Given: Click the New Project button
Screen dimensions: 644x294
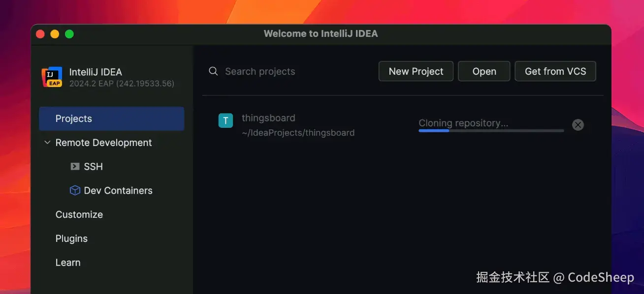Looking at the screenshot, I should [x=416, y=71].
